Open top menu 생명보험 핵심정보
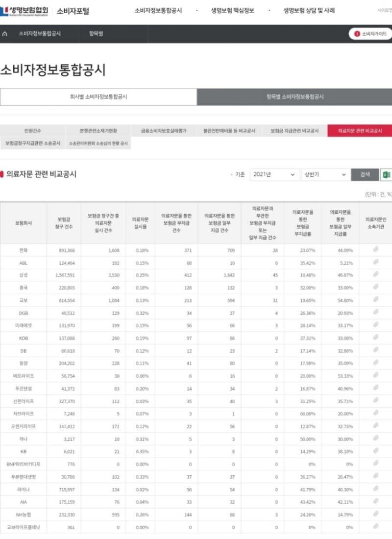This screenshot has width=392, height=539. pyautogui.click(x=232, y=11)
